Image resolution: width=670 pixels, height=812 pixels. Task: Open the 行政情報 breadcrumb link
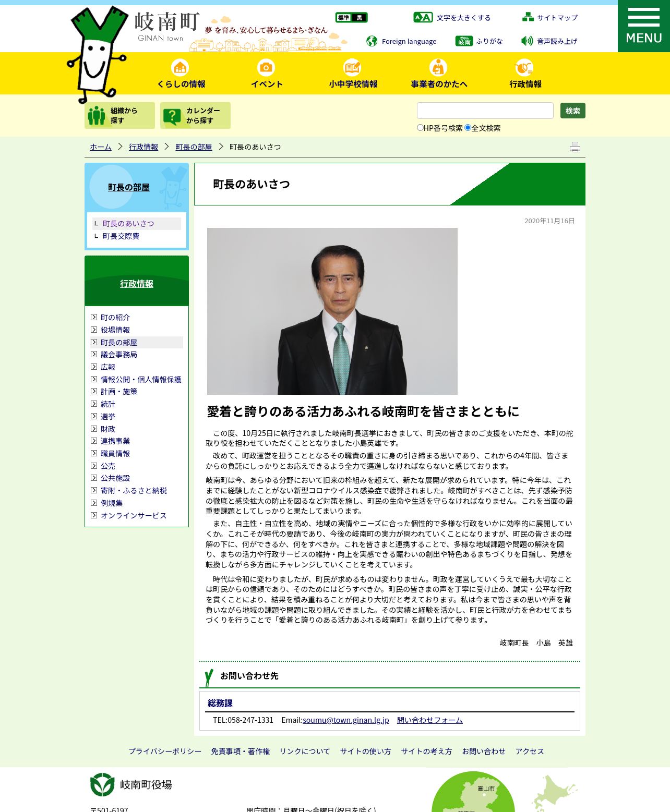(143, 147)
